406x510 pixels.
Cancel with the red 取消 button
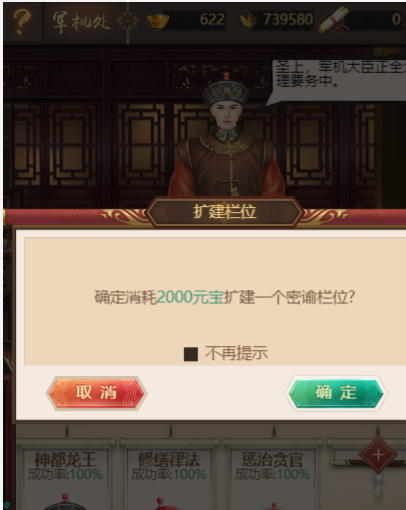coord(97,393)
